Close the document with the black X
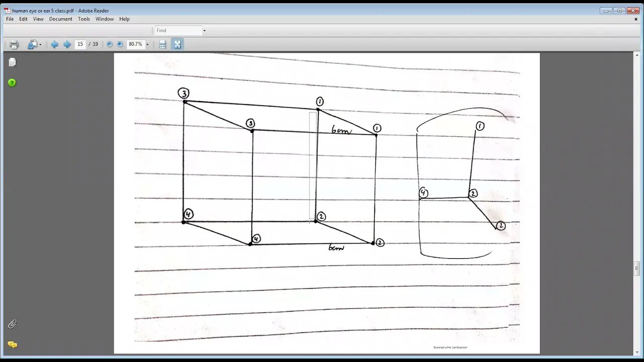The height and width of the screenshot is (362, 644). (636, 19)
